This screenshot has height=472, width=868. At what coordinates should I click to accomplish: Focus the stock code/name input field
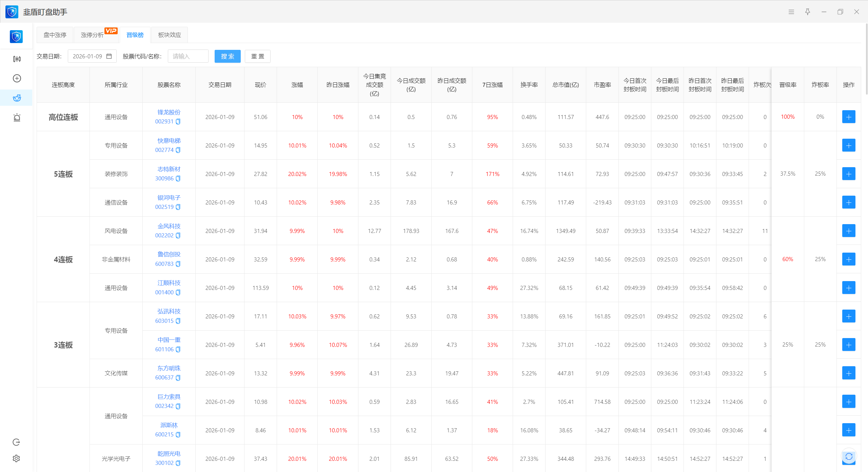coord(188,56)
